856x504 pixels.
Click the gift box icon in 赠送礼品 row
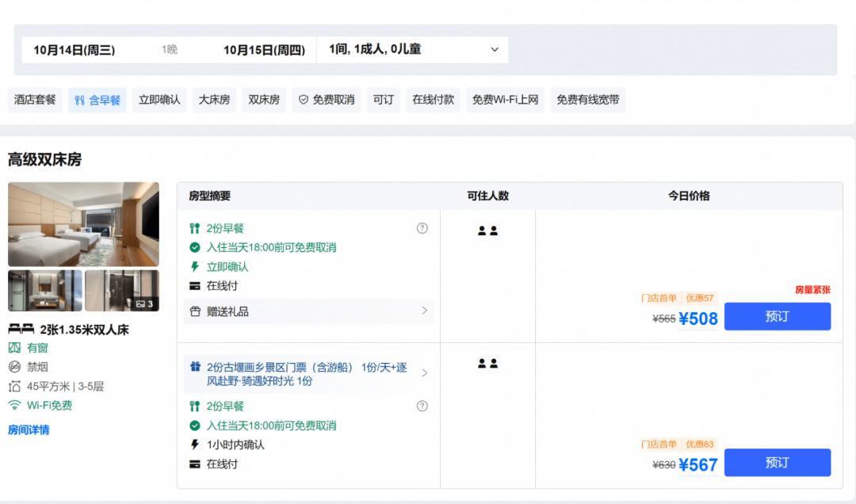pyautogui.click(x=195, y=311)
